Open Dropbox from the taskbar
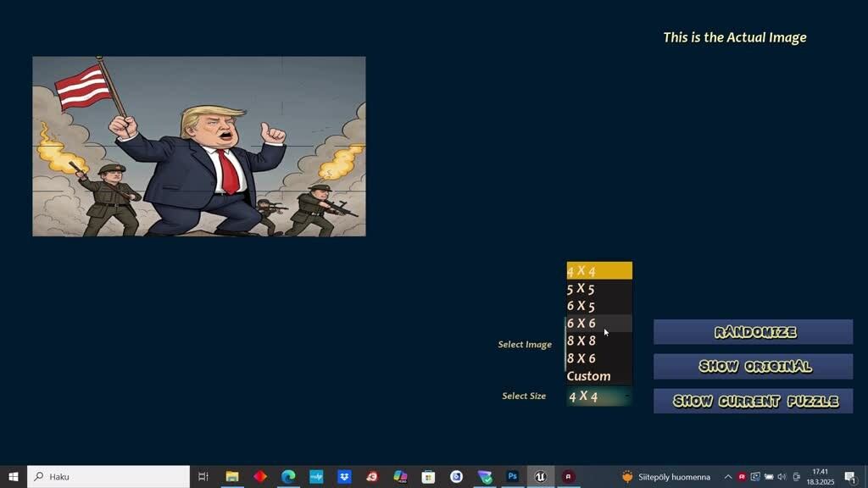Viewport: 868px width, 488px height. [344, 477]
